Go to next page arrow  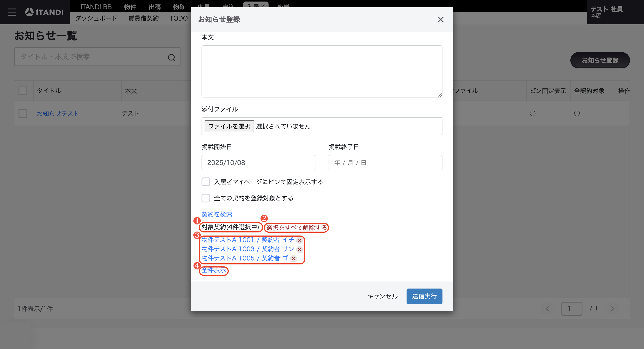pos(612,309)
